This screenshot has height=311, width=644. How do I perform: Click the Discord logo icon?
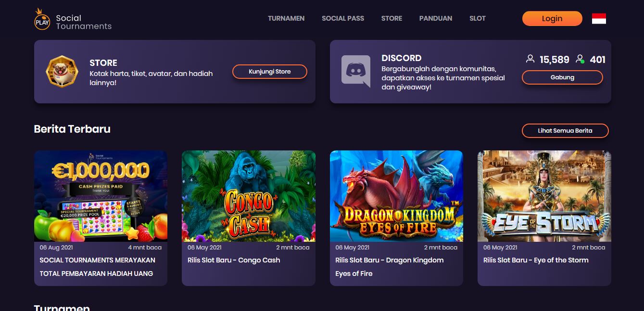point(356,71)
